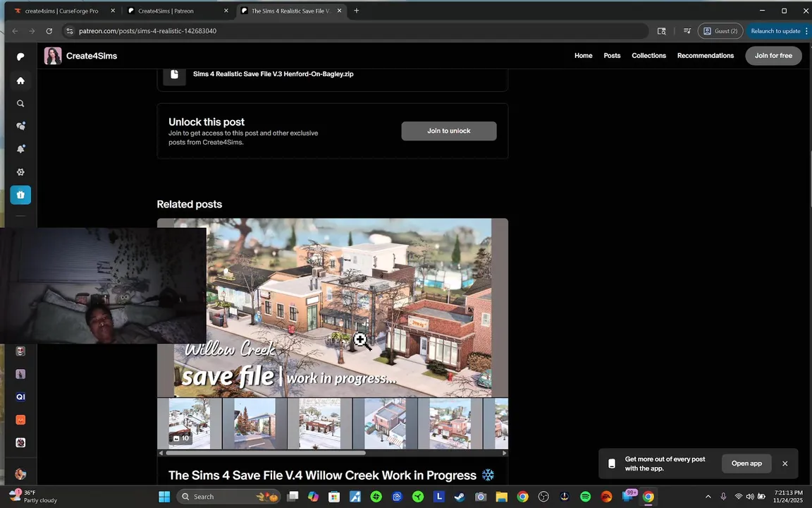The height and width of the screenshot is (508, 812).
Task: Click the Henford-On-Bagley.zip attachment name
Action: 273,74
